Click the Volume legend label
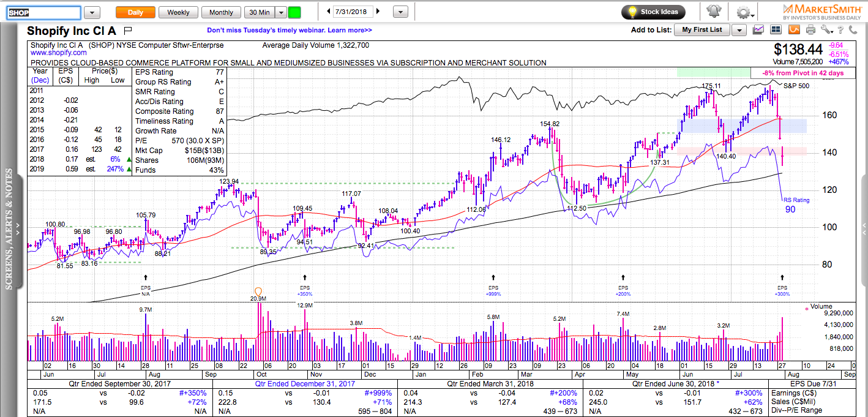 coord(821,306)
